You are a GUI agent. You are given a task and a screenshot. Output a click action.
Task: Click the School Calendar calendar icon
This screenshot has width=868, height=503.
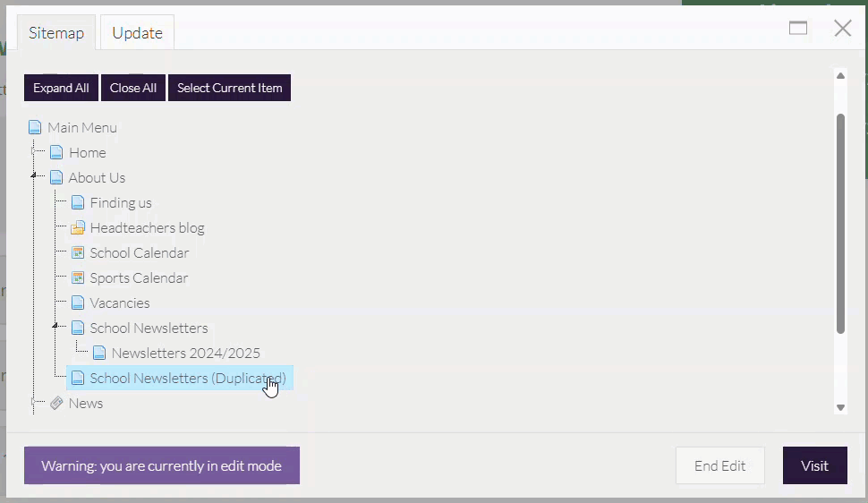coord(78,253)
